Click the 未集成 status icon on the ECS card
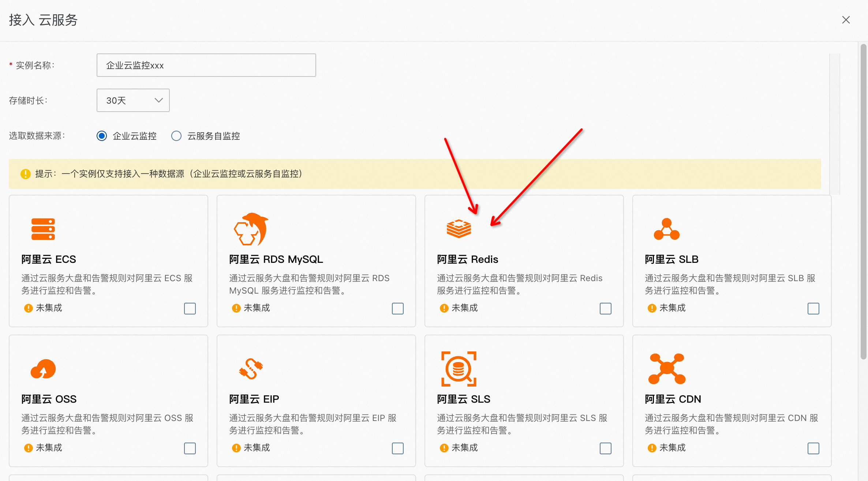 tap(28, 308)
